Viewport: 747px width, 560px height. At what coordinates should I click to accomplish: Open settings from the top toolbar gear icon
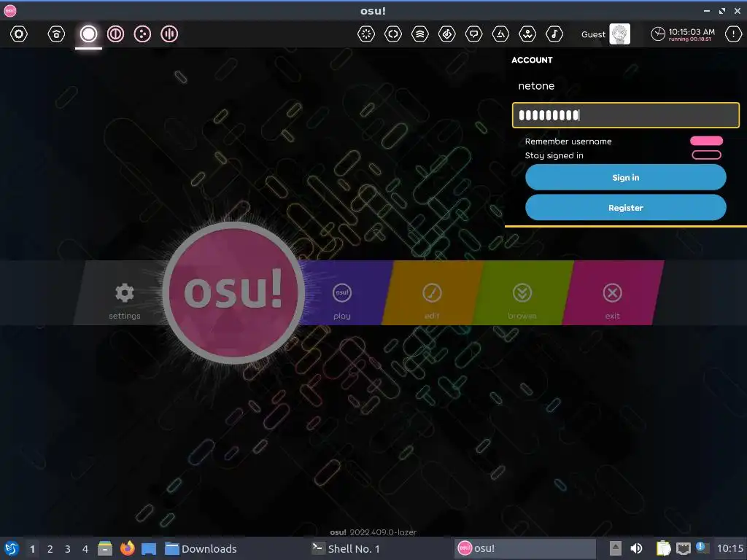pos(18,34)
